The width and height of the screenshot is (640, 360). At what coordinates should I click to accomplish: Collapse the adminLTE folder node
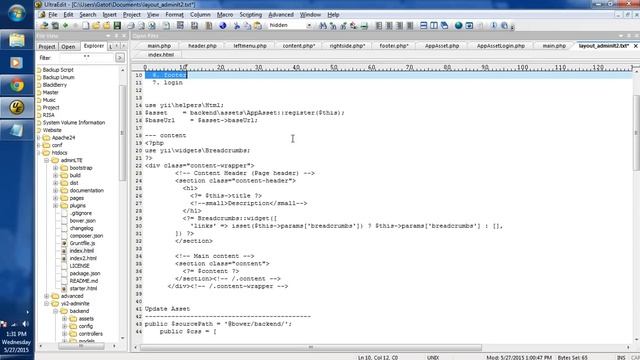[47, 160]
